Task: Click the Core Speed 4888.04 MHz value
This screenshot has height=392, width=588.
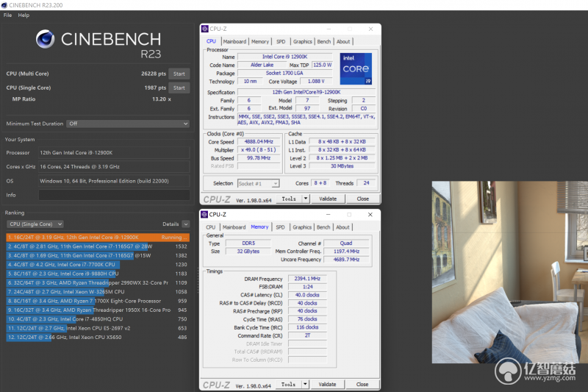Action: tap(259, 142)
